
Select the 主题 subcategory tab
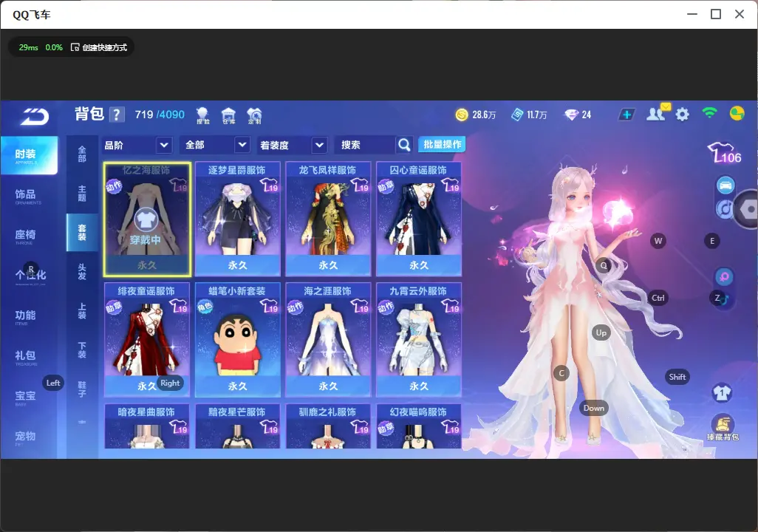click(x=82, y=194)
